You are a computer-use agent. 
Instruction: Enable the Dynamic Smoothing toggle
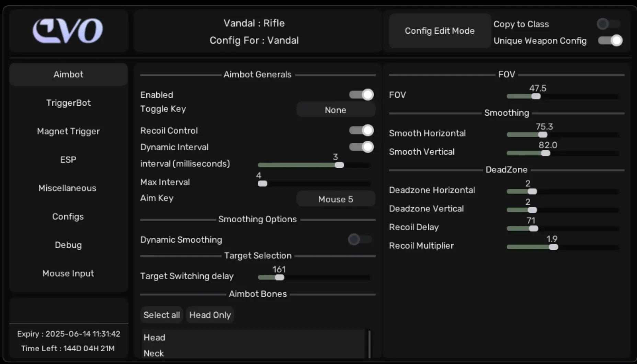[x=359, y=239]
